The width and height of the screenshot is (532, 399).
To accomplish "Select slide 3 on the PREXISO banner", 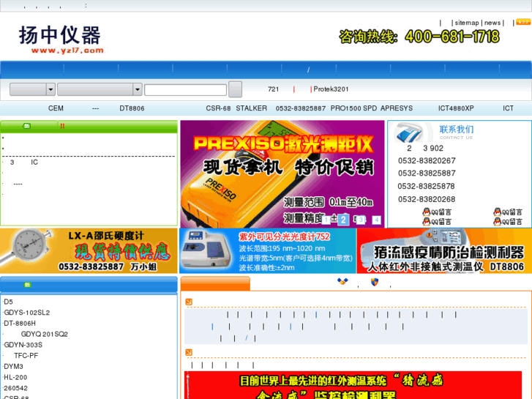I will pos(361,220).
